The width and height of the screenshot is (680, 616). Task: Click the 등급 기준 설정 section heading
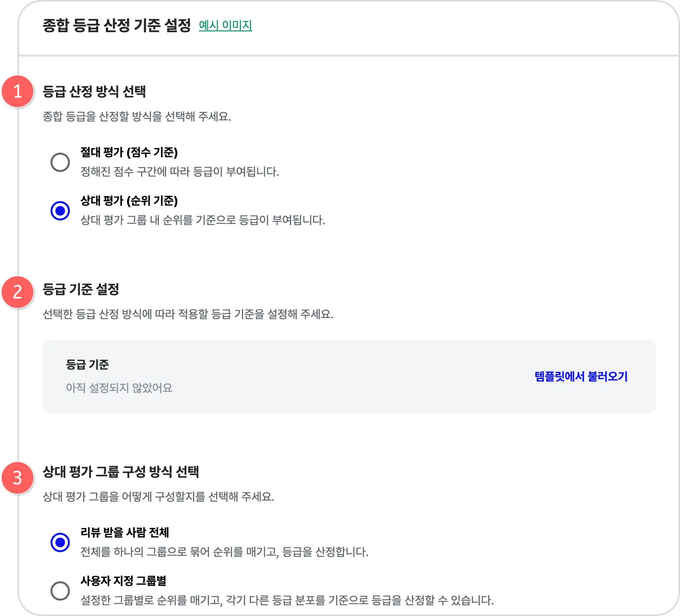(x=81, y=289)
